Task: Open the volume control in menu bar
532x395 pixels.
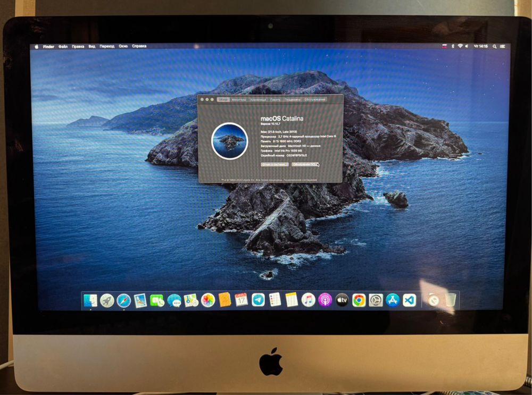Action: click(x=467, y=46)
